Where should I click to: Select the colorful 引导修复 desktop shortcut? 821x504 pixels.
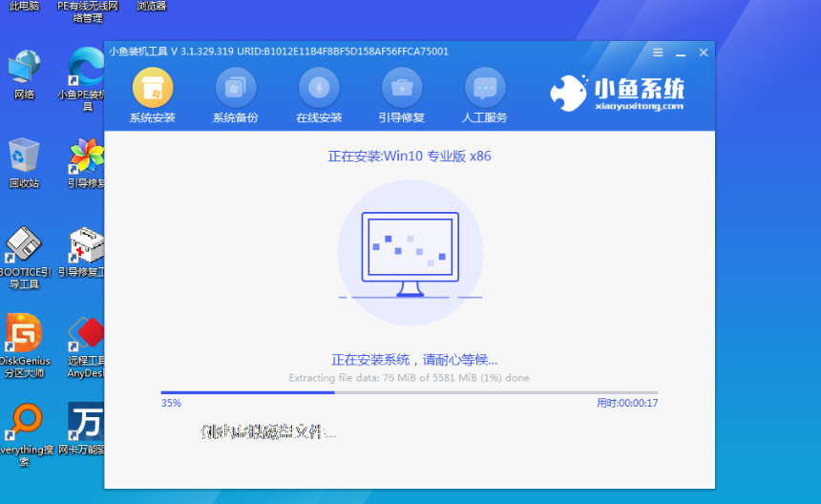(86, 162)
